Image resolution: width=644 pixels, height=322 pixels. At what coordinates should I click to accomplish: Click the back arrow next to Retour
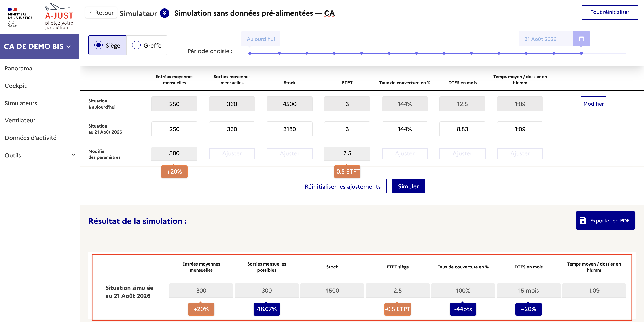click(x=91, y=13)
